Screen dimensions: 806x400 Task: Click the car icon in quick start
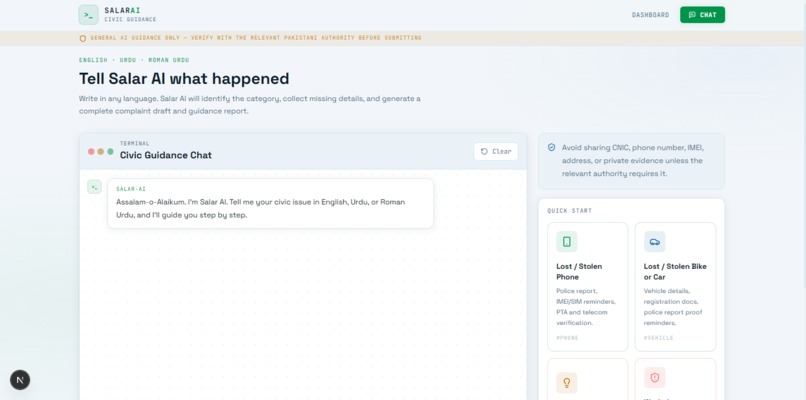pos(654,242)
